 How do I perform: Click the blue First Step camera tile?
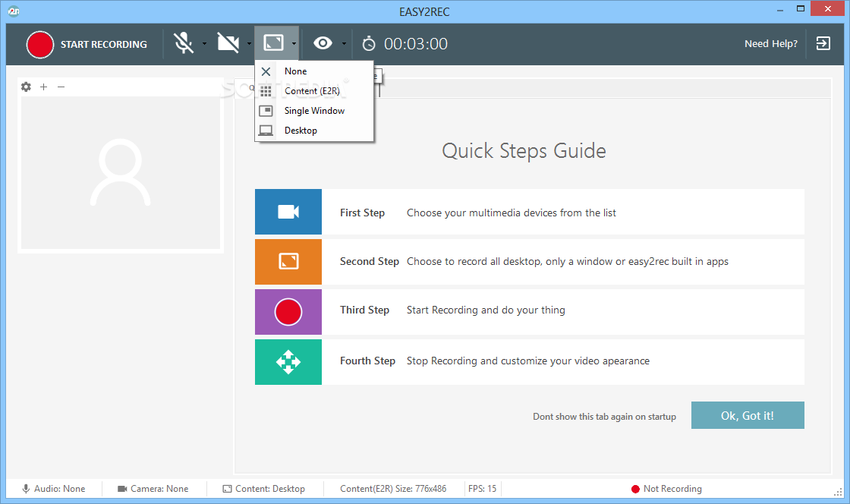(x=288, y=212)
